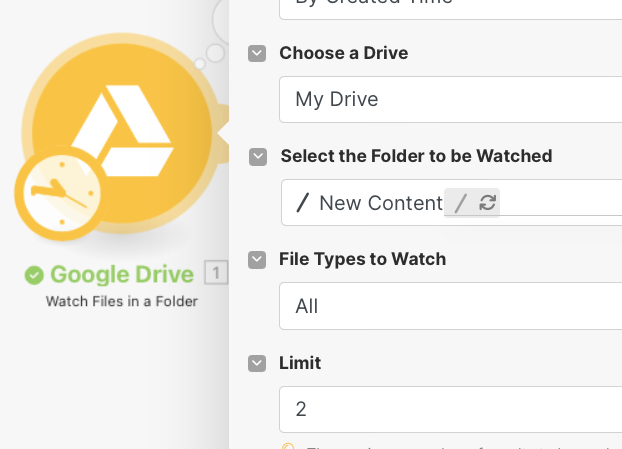Click the refresh icon in folder field
Viewport: 622px width, 449px height.
(x=487, y=203)
